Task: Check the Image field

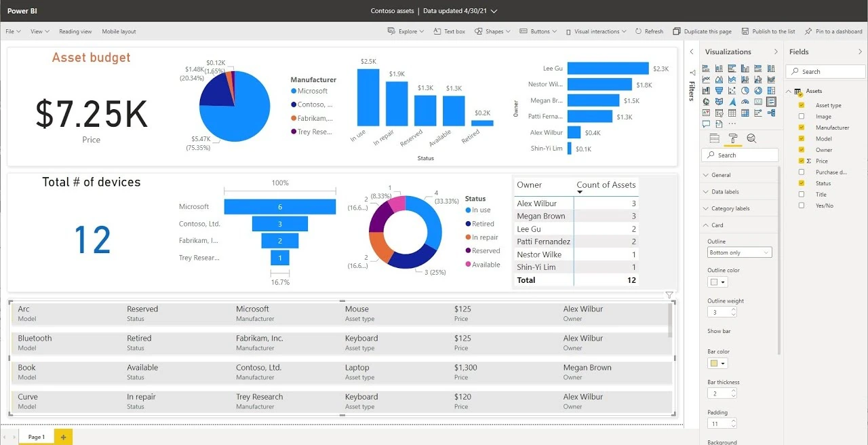Action: click(802, 116)
